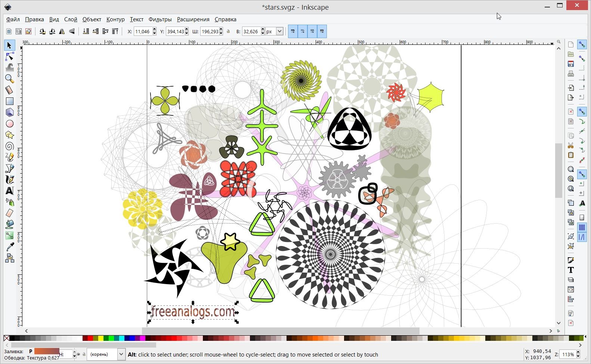
Task: Click the red swatch in color palette
Action: coord(85,338)
